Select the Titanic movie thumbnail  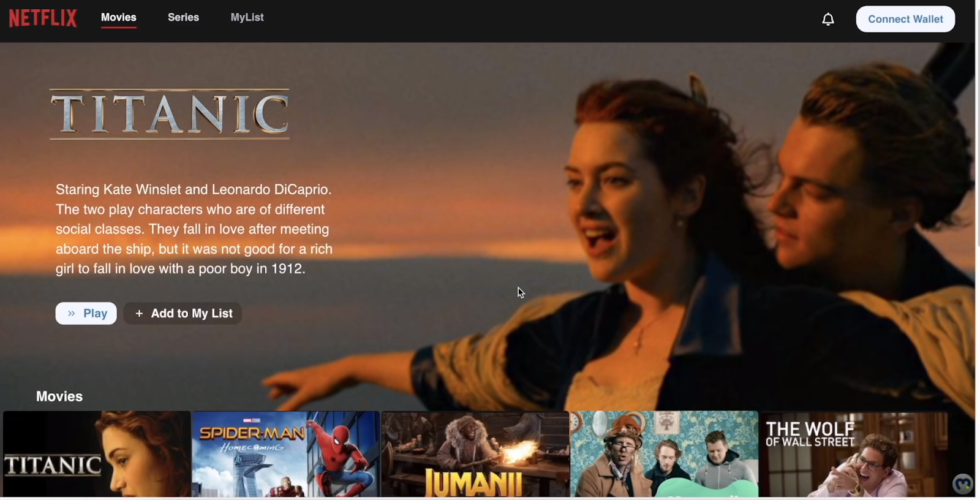click(x=97, y=453)
